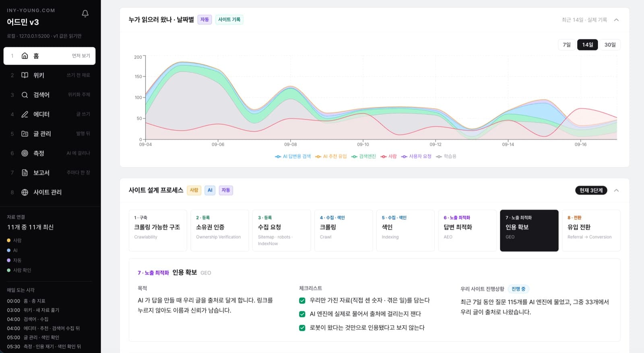
Task: Click the 에디터 pencil icon
Action: pos(25,114)
